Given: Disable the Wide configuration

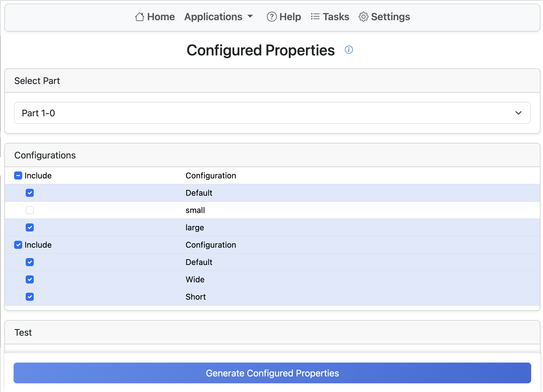Looking at the screenshot, I should [29, 279].
